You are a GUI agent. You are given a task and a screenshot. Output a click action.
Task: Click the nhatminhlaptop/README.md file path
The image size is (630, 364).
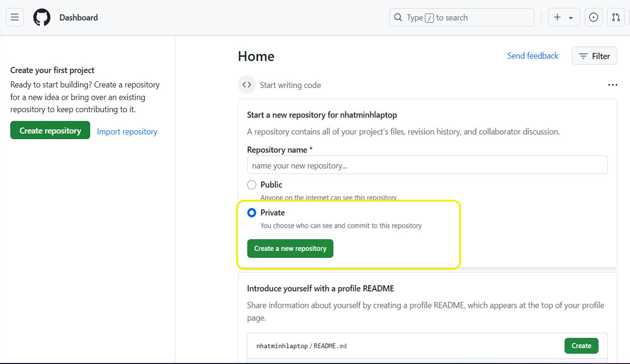pyautogui.click(x=302, y=346)
